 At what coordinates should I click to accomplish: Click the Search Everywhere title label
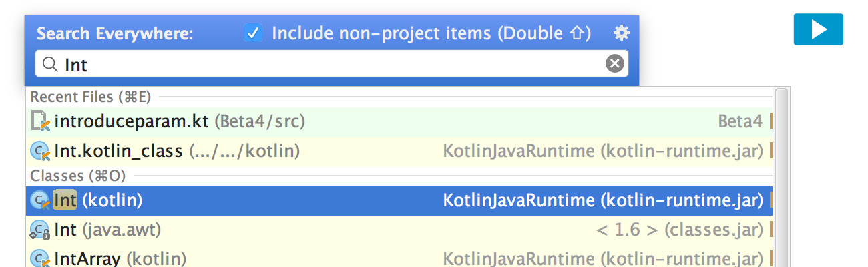(x=115, y=33)
